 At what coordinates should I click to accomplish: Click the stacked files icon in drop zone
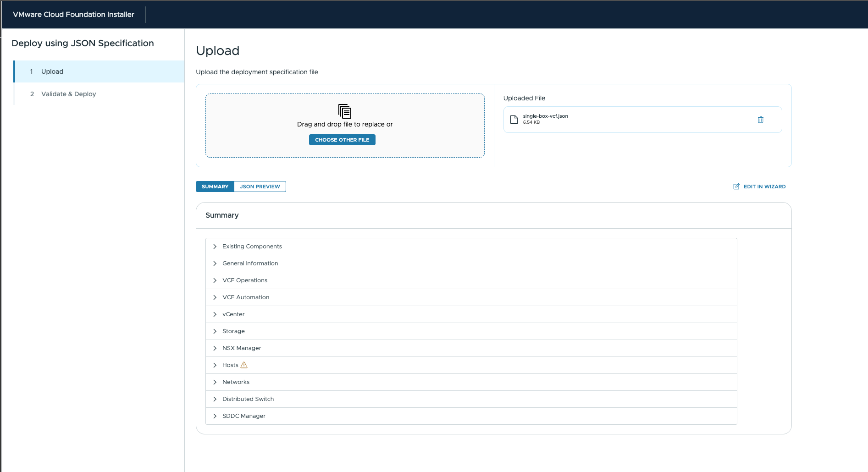(x=344, y=111)
